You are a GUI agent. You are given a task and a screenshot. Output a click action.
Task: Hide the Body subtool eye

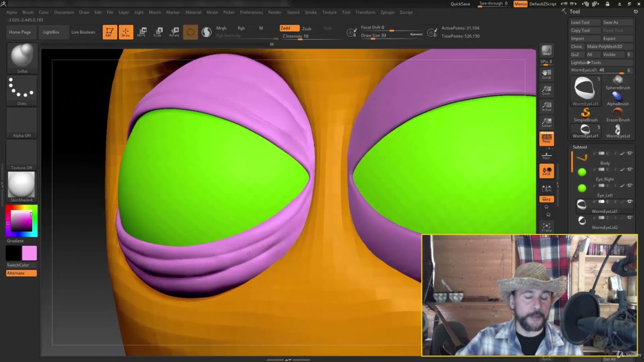[x=629, y=153]
